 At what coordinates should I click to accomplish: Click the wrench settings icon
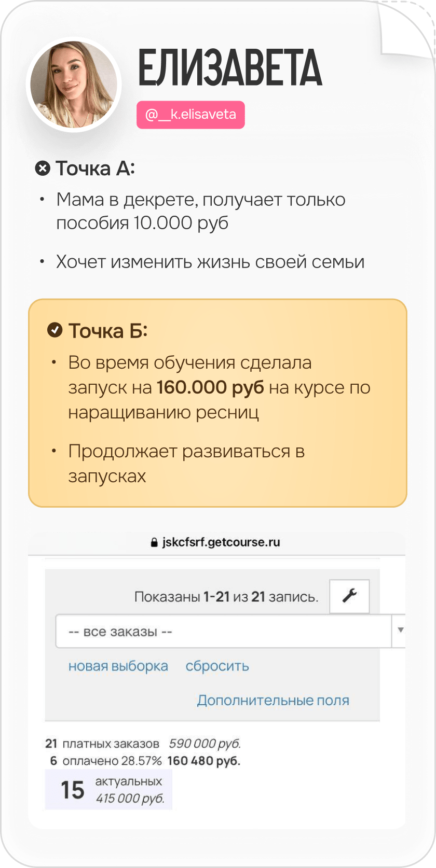tap(349, 596)
